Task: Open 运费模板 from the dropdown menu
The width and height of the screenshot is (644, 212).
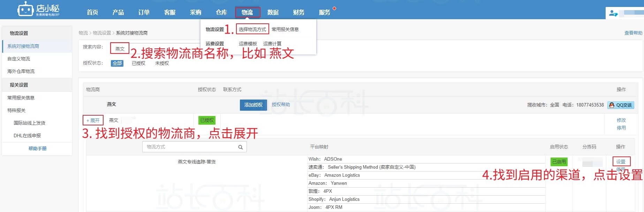Action: coord(248,44)
